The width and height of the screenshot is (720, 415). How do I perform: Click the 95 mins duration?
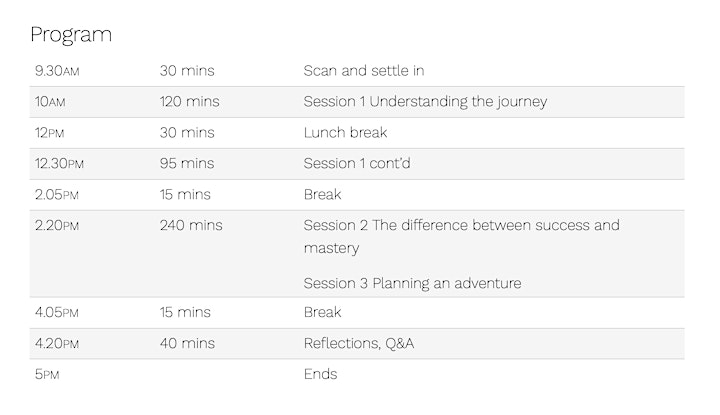click(187, 163)
